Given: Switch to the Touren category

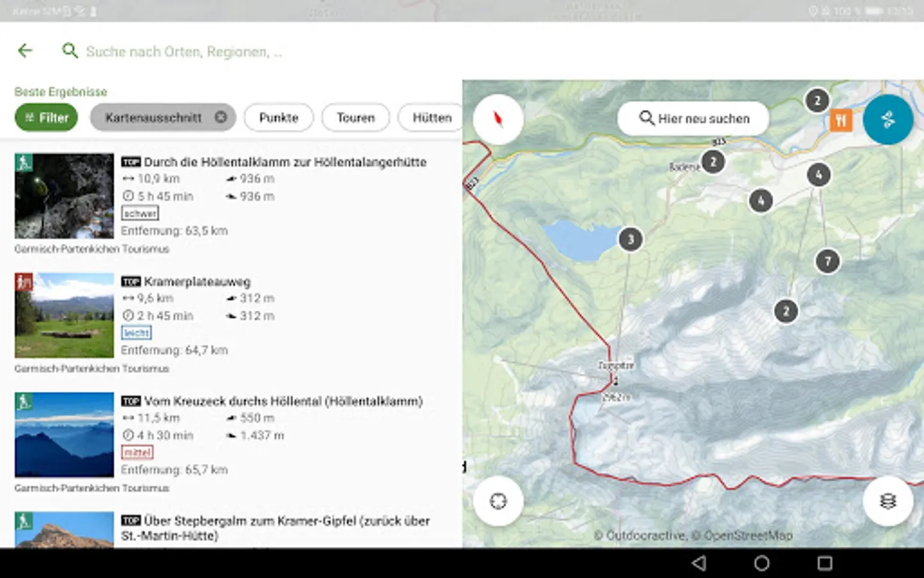Looking at the screenshot, I should pos(355,118).
